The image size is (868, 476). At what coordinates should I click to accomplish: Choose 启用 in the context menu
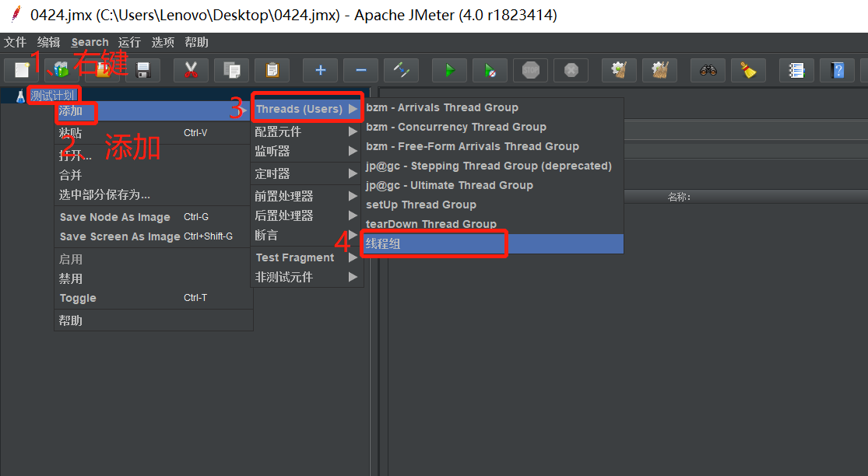153,259
